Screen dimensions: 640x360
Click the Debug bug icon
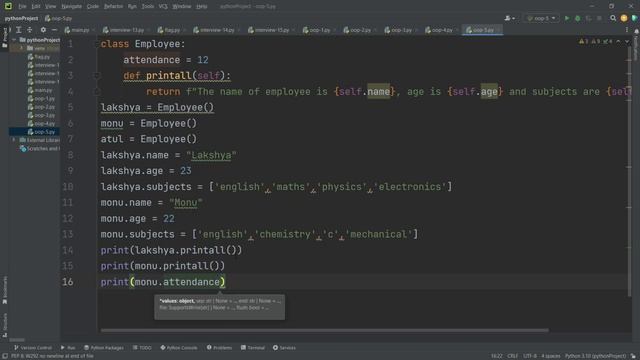point(578,18)
